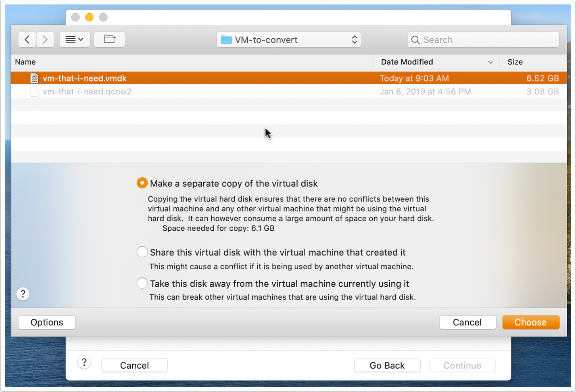
Task: Click the yellow minimize window button
Action: click(90, 17)
